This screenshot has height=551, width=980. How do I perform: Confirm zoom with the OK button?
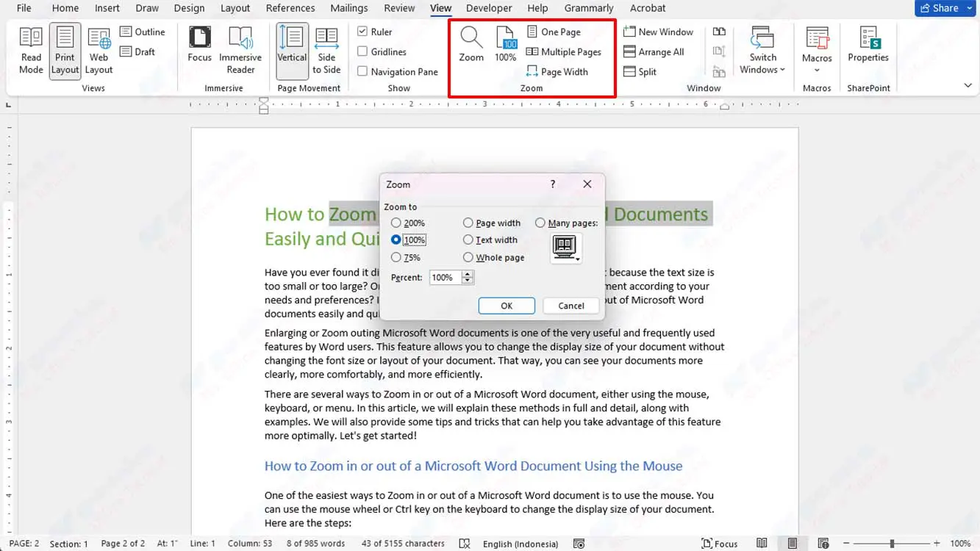(507, 306)
